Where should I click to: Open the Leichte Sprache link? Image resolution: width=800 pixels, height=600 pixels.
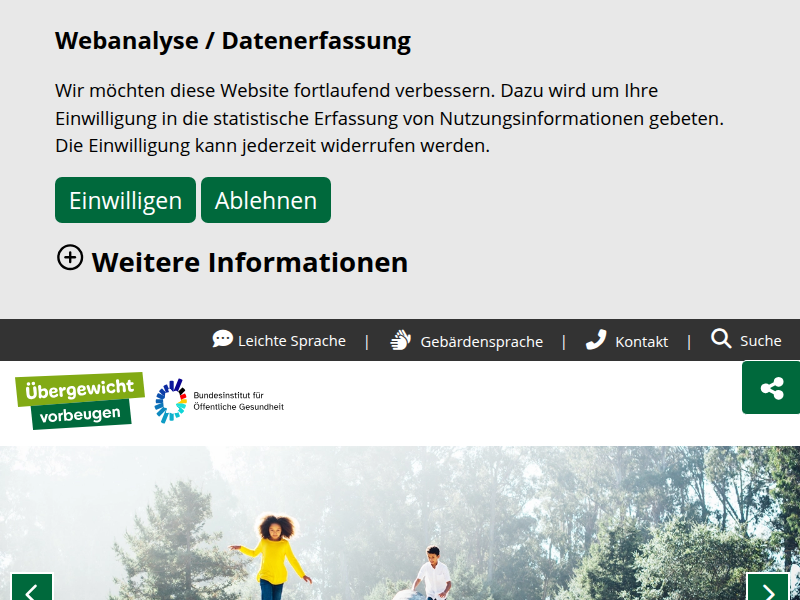tap(279, 340)
